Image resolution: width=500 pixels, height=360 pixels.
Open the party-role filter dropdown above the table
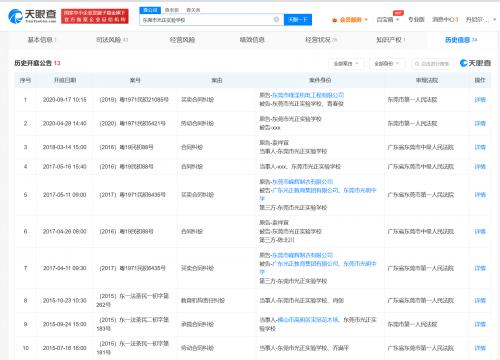point(387,63)
